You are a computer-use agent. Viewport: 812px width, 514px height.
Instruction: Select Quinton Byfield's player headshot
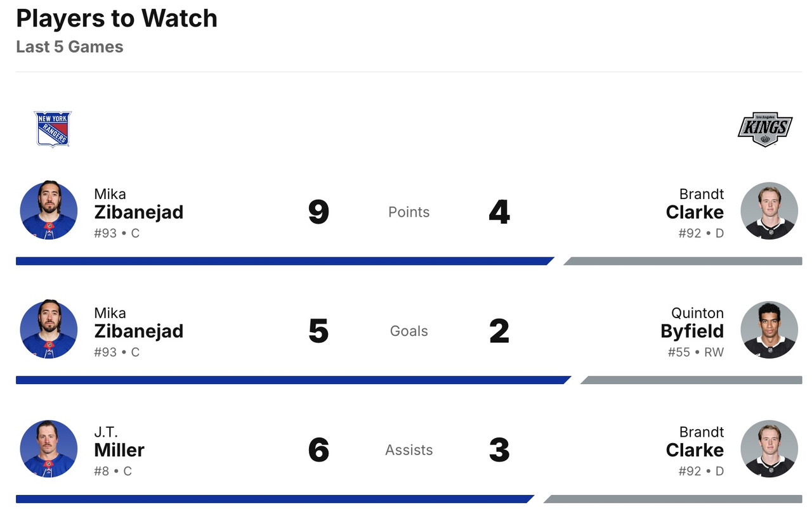[769, 330]
